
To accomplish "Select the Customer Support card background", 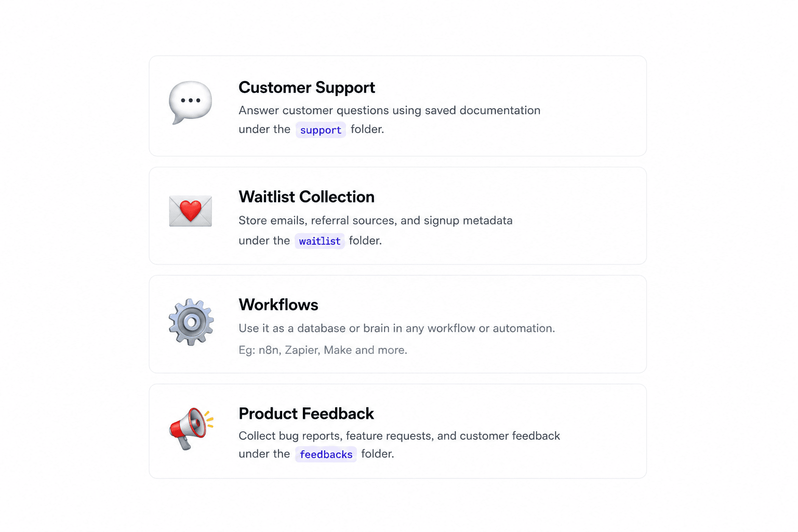I will [398, 106].
